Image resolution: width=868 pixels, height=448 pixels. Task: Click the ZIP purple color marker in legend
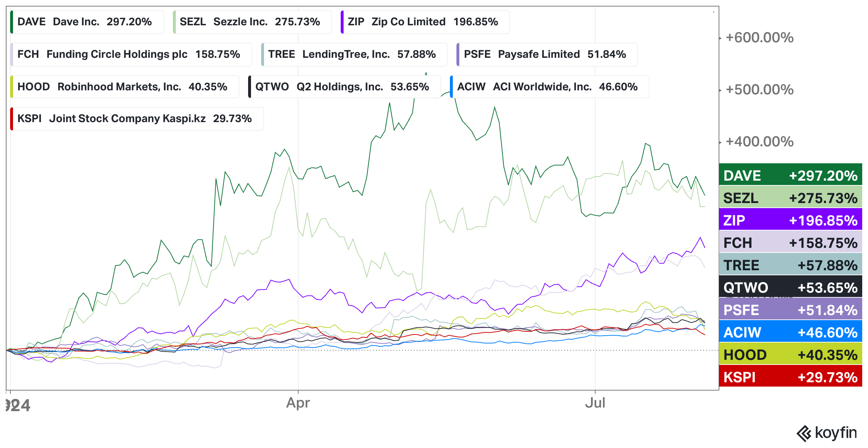click(x=342, y=22)
